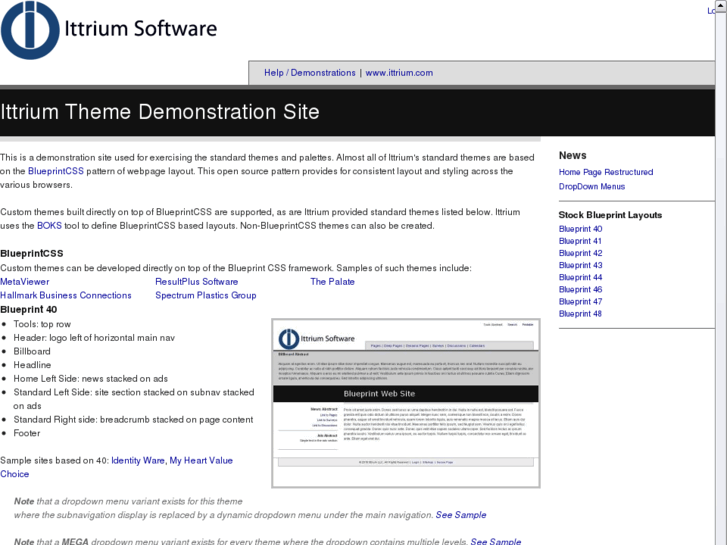727x545 pixels.
Task: Click the BlueprintCSS section heading
Action: point(32,254)
